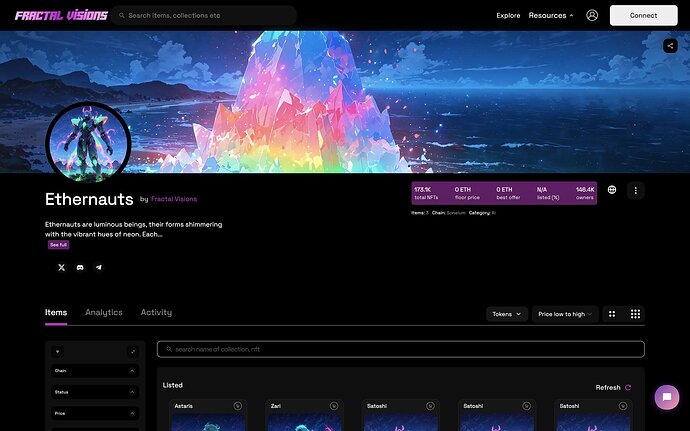Screen dimensions: 690x431
Task: Expand the Price filter section
Action: click(95, 413)
